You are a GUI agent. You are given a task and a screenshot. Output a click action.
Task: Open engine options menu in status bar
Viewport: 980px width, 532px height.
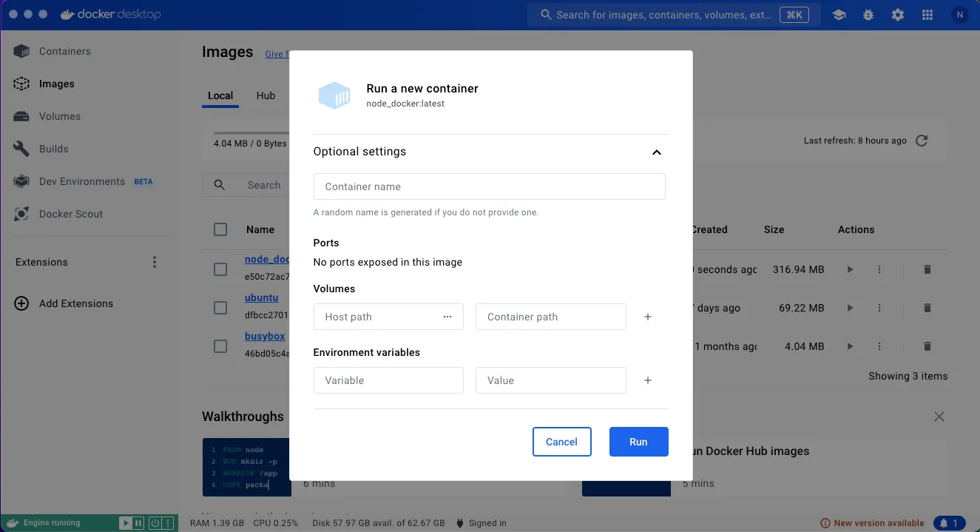tap(168, 523)
